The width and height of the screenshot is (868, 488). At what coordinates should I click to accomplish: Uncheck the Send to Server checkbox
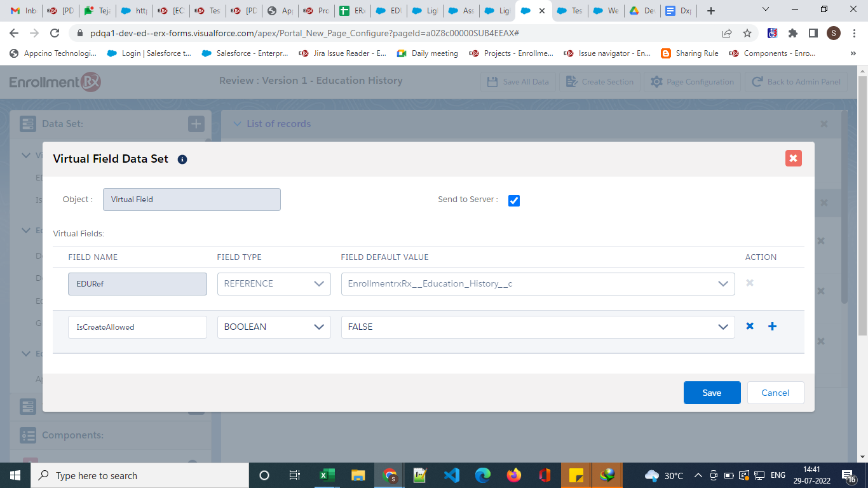coord(514,201)
